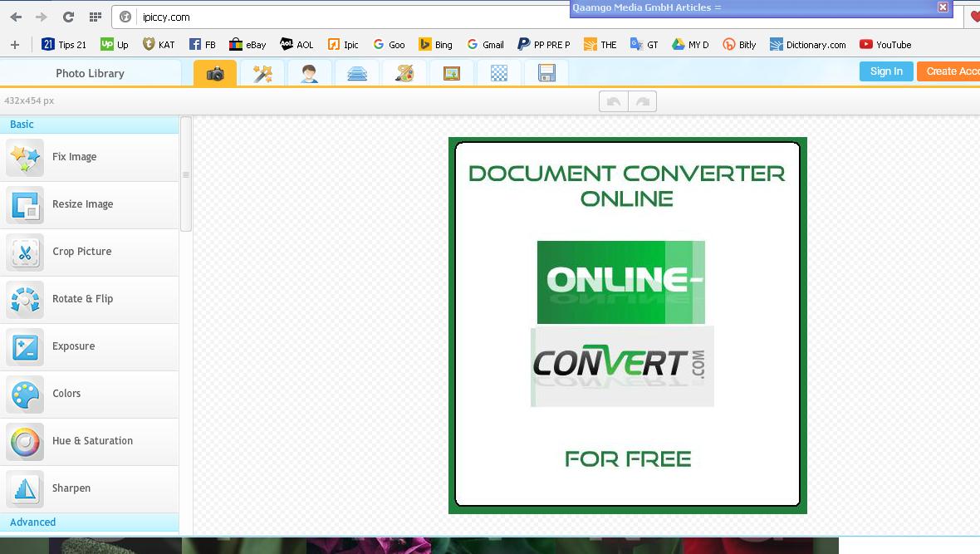Click the site info globe icon

tap(125, 17)
